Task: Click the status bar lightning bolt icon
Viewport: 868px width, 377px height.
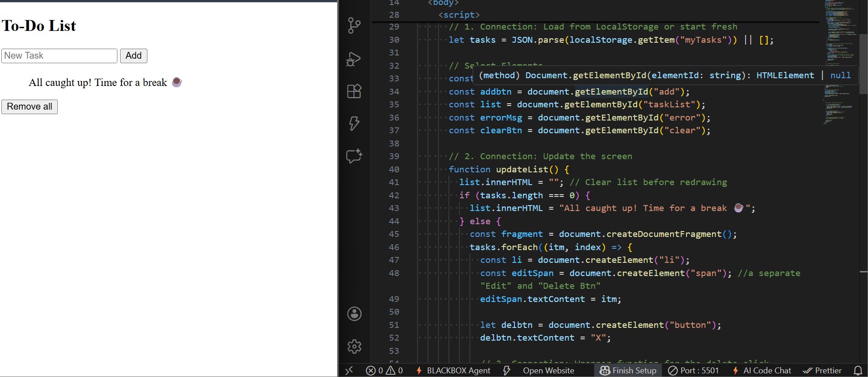Action: [506, 371]
